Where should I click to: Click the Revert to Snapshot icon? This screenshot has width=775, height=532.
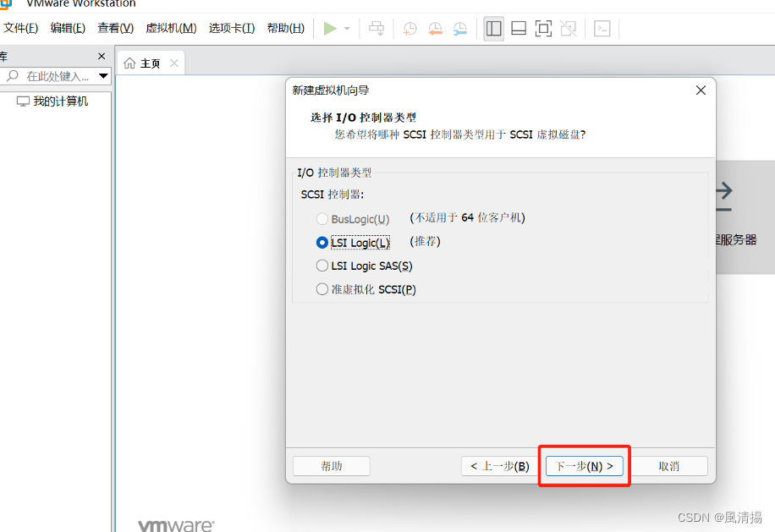coord(435,29)
